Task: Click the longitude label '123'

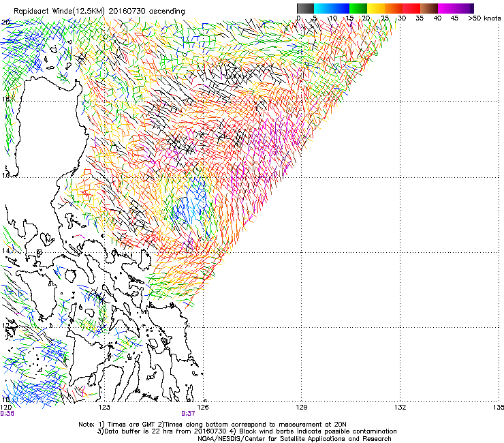Action: (104, 408)
